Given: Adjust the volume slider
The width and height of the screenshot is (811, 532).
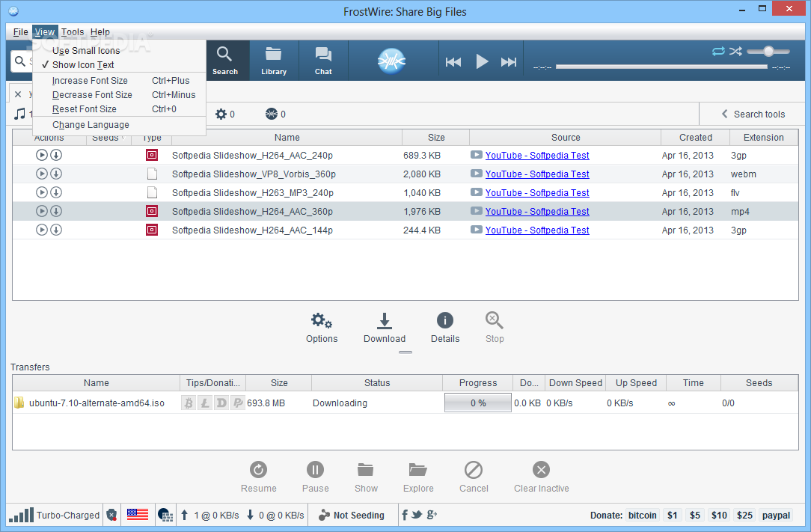Looking at the screenshot, I should 768,51.
